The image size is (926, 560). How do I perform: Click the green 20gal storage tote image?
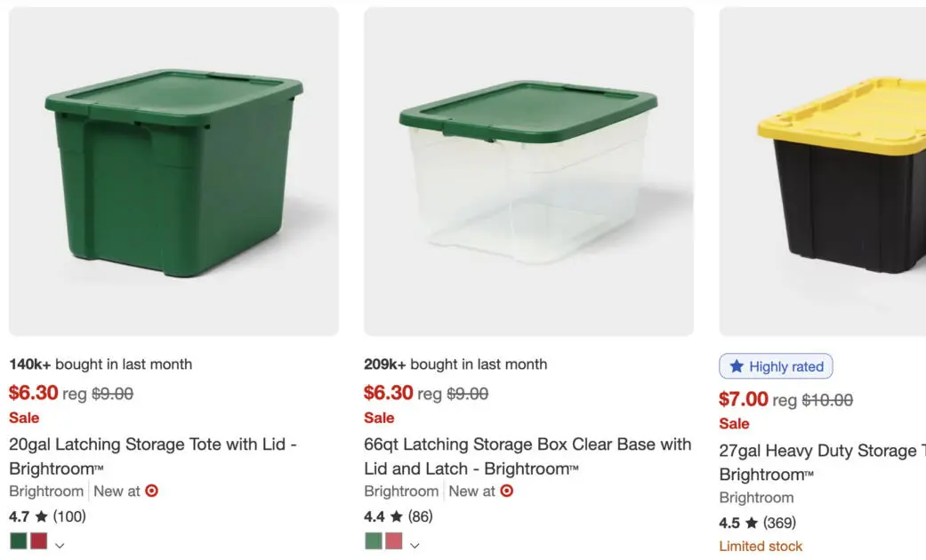[173, 172]
